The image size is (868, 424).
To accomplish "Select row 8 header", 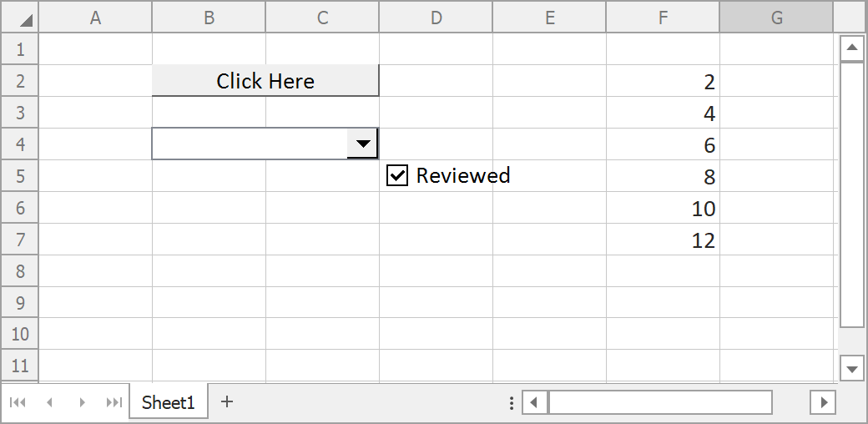I will (20, 271).
